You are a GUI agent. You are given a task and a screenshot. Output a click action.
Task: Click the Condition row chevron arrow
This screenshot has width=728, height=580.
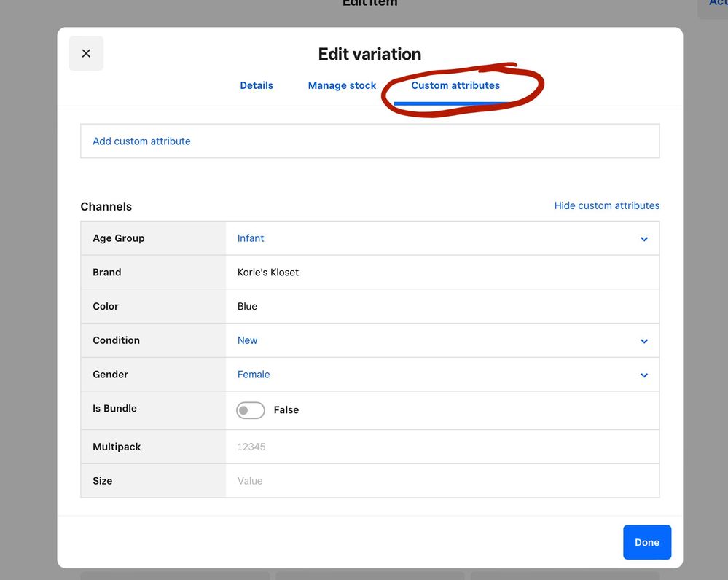pos(644,341)
